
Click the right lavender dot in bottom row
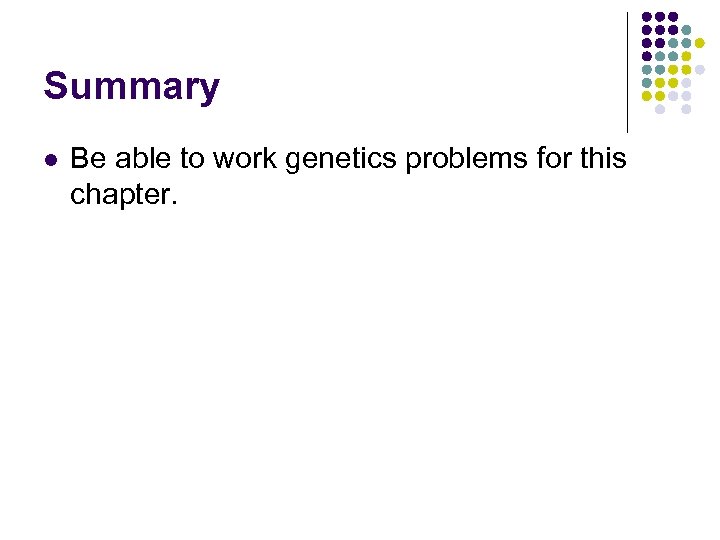[686, 109]
